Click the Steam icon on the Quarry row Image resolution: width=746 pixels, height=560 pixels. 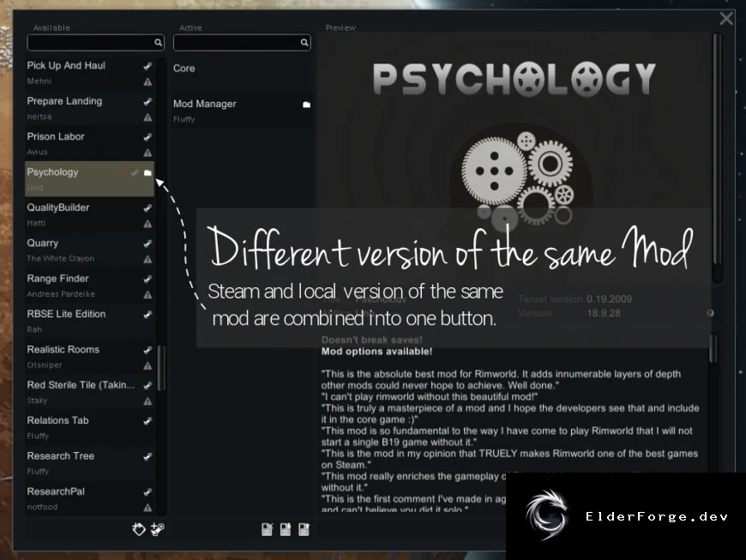click(x=147, y=244)
